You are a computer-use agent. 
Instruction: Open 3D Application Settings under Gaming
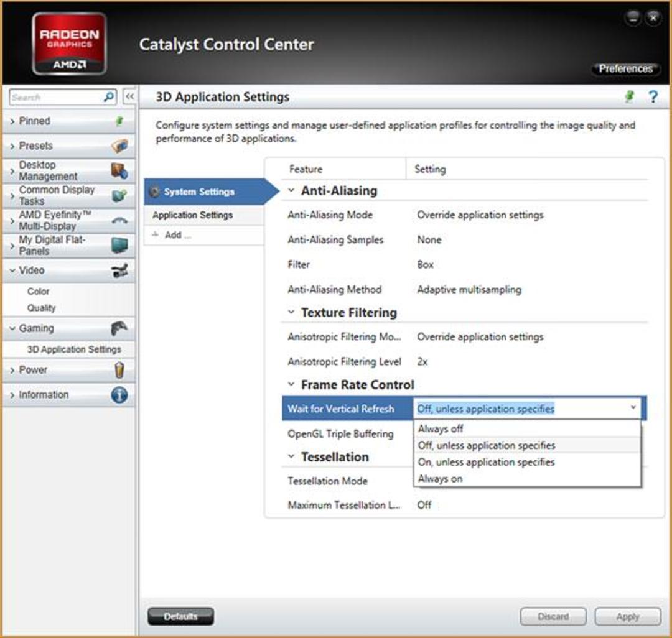[74, 349]
